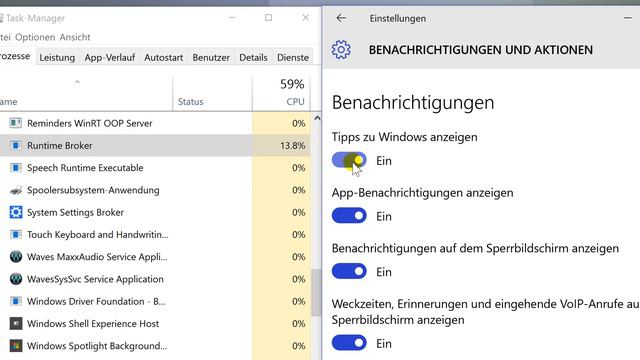640x360 pixels.
Task: Click the settings gear icon in Einstellungen
Action: click(341, 50)
